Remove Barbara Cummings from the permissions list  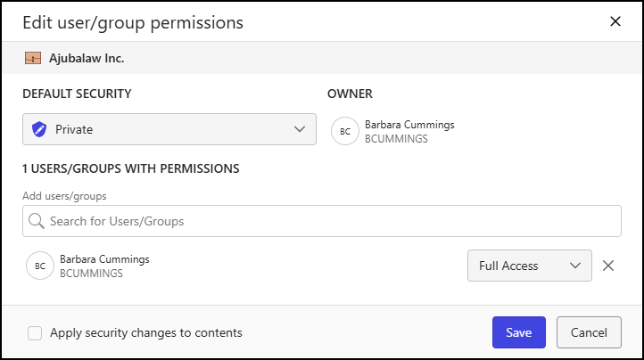608,266
